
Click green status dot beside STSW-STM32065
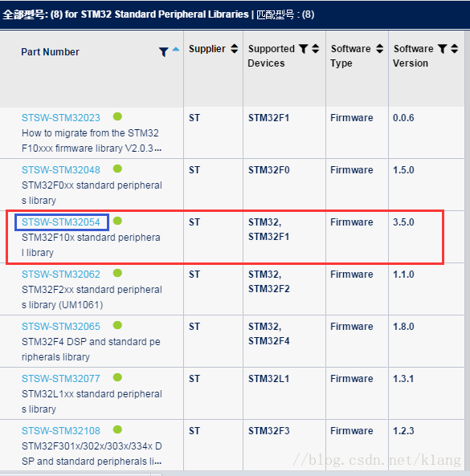point(117,325)
